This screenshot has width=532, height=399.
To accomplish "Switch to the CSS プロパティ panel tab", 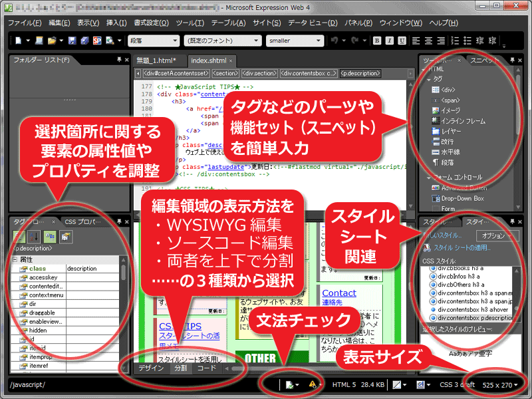I will coord(82,221).
